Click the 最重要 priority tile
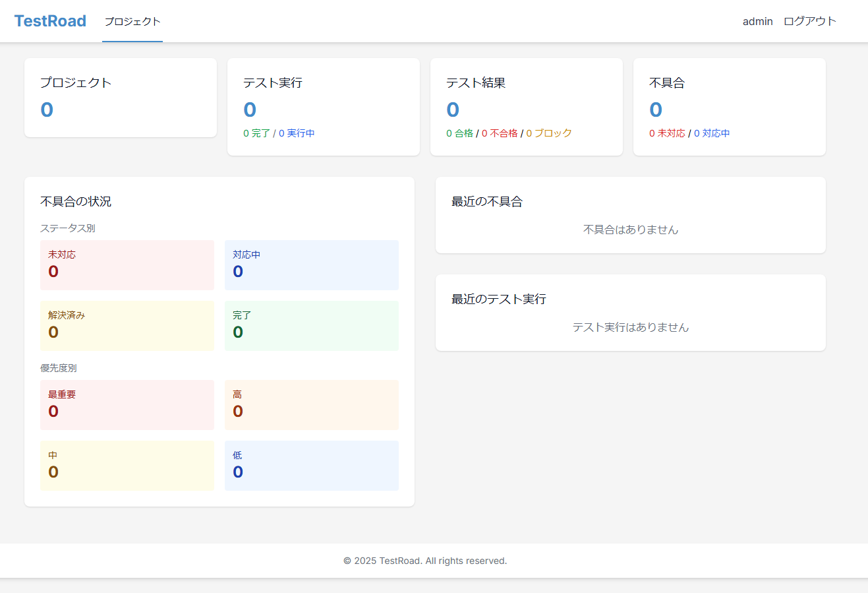868x593 pixels. (127, 405)
